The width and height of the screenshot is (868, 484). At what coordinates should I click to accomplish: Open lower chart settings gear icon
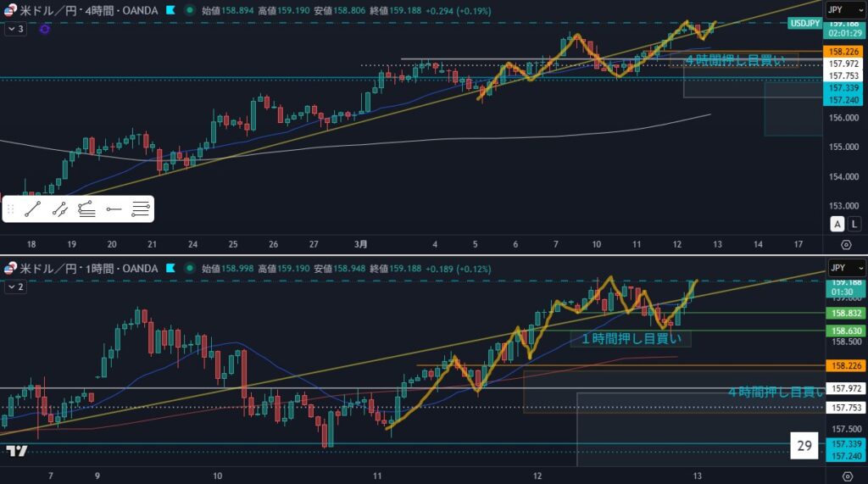coord(845,476)
